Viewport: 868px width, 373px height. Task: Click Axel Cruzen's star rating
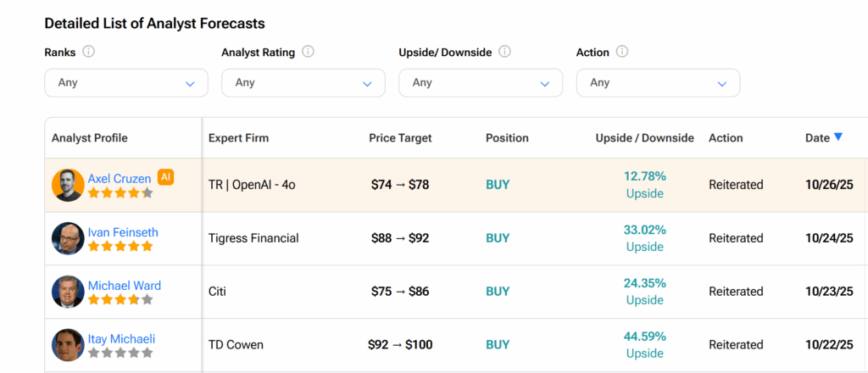tap(120, 193)
